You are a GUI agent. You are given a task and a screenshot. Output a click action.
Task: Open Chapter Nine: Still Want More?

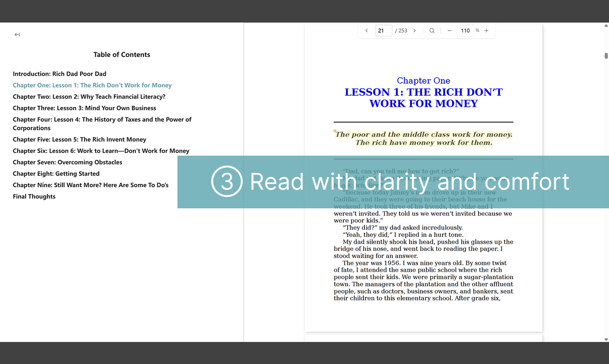point(91,185)
